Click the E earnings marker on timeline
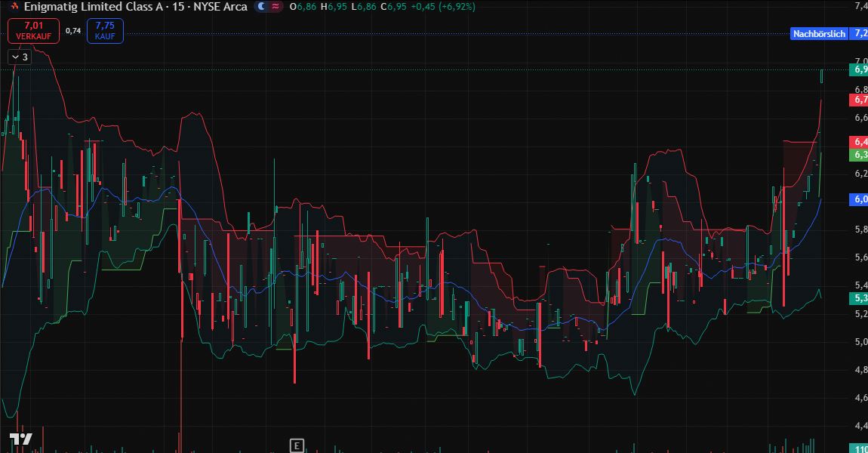Viewport: 868px width, 453px height. tap(297, 445)
